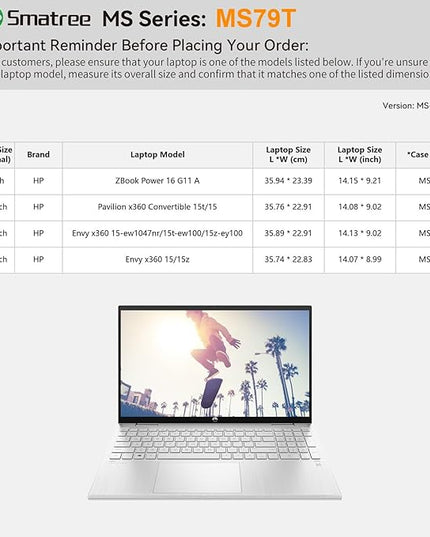Click the Important Reminder heading text
The height and width of the screenshot is (537, 430).
(154, 45)
